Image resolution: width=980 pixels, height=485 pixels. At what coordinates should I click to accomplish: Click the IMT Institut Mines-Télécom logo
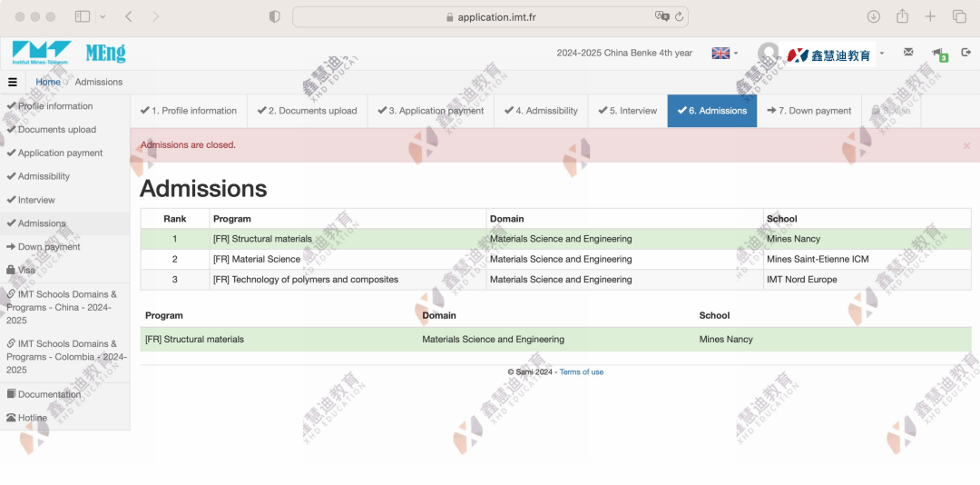[41, 54]
